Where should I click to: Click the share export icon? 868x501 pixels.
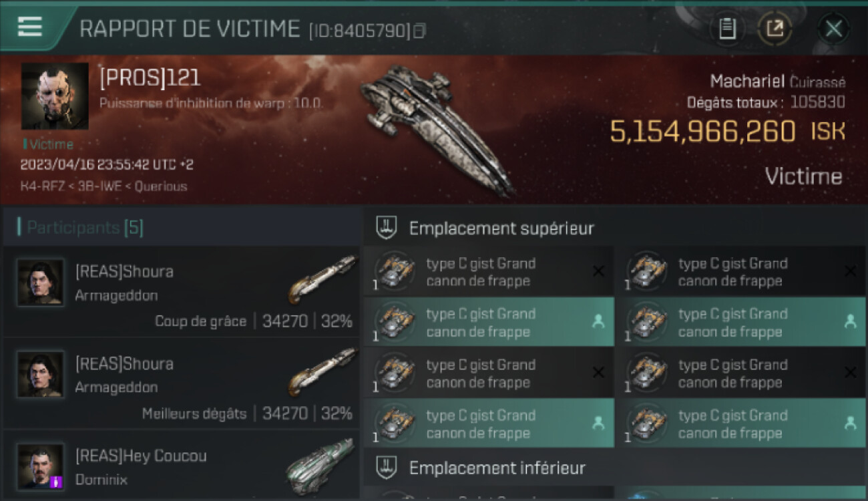pyautogui.click(x=775, y=29)
